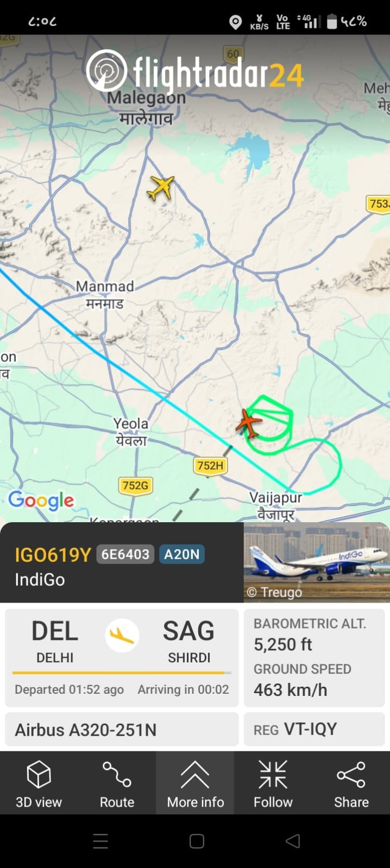
Task: Tap the flightradar24 logo
Action: pos(194,72)
